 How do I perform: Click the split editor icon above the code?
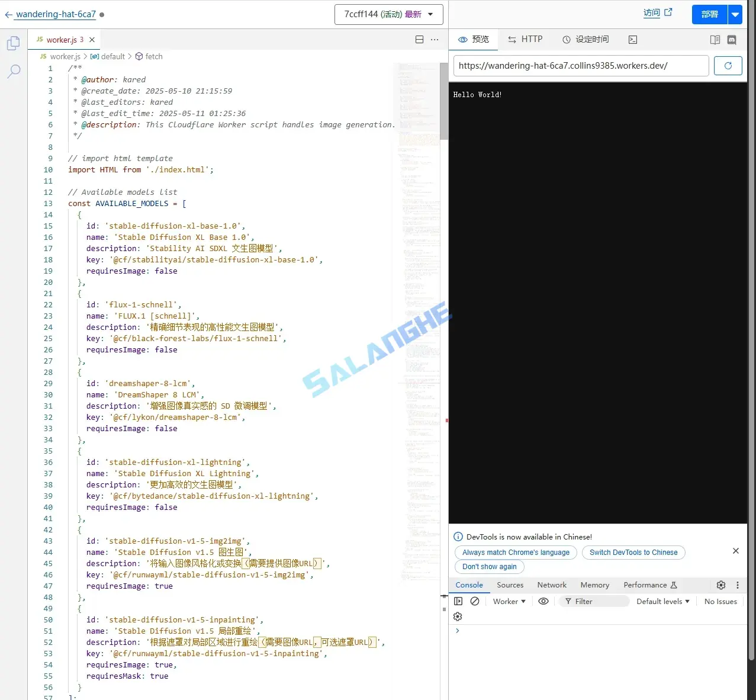pos(419,39)
